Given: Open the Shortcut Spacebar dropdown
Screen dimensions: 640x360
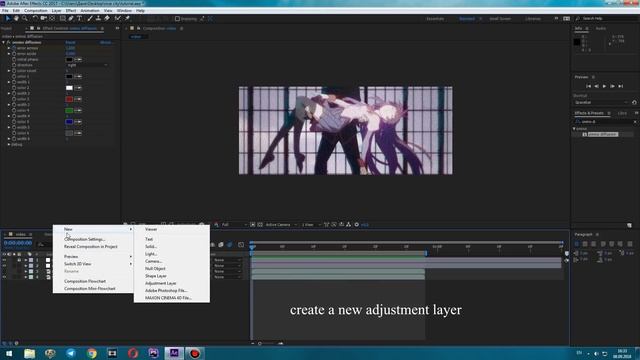Looking at the screenshot, I should click(601, 102).
